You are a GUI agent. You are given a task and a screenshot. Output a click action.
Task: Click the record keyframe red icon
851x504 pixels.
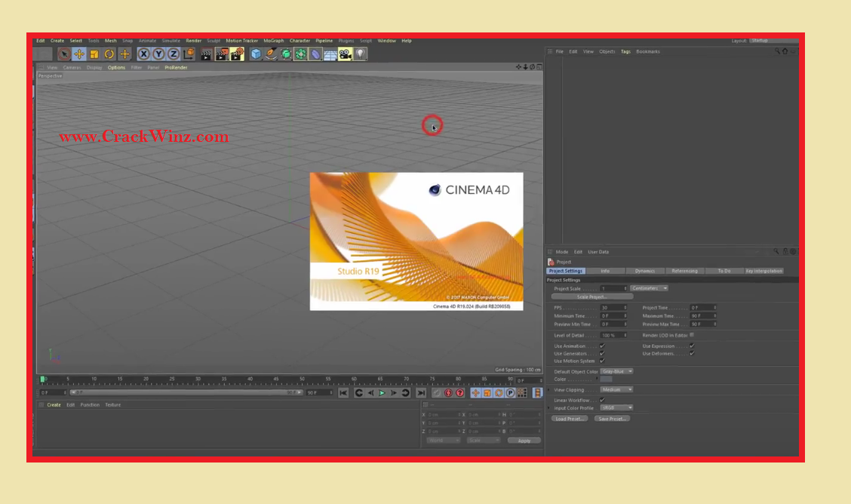click(448, 393)
